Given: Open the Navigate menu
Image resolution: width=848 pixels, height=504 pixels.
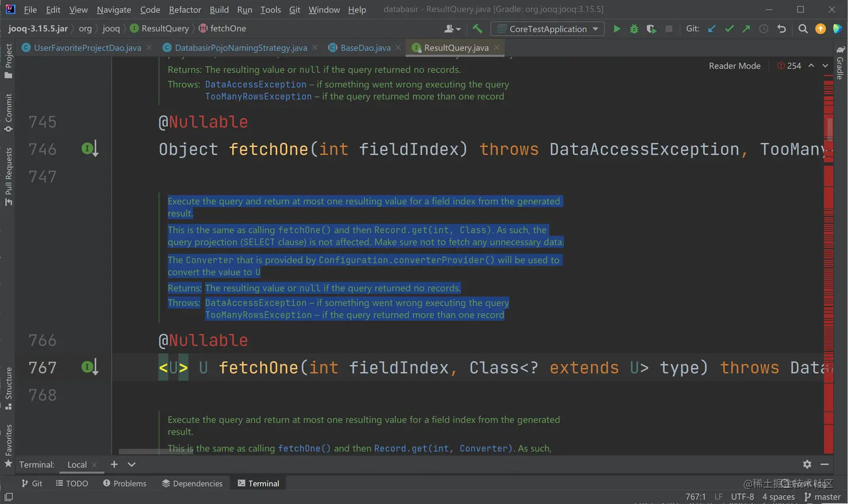Looking at the screenshot, I should point(114,10).
